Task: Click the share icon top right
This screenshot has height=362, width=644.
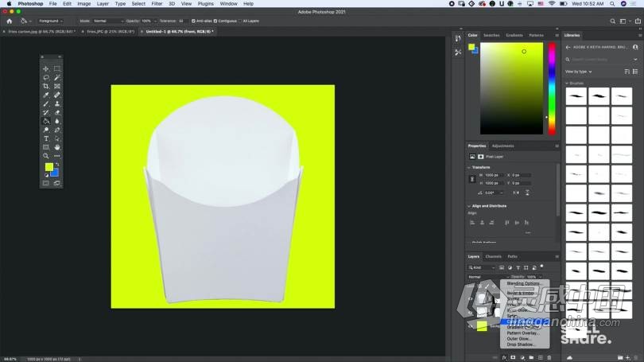Action: coord(638,21)
